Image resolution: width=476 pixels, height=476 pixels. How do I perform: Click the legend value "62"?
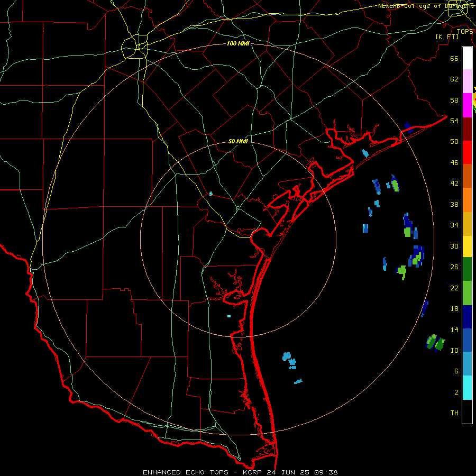454,79
